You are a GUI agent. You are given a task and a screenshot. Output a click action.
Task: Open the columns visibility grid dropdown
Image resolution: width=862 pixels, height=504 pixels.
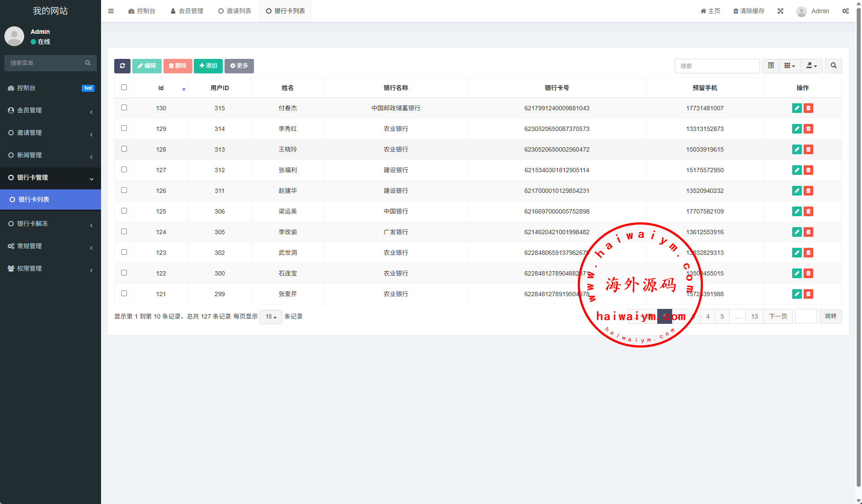coord(790,66)
